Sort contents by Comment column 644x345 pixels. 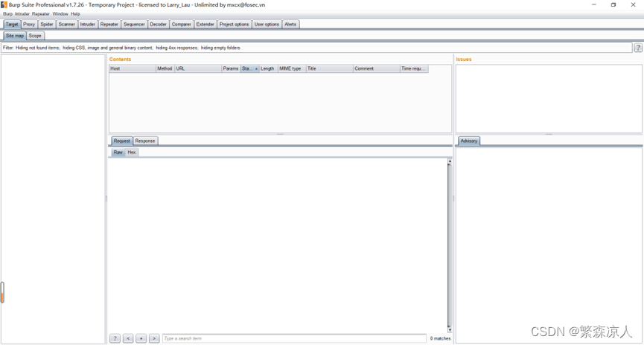(x=377, y=68)
